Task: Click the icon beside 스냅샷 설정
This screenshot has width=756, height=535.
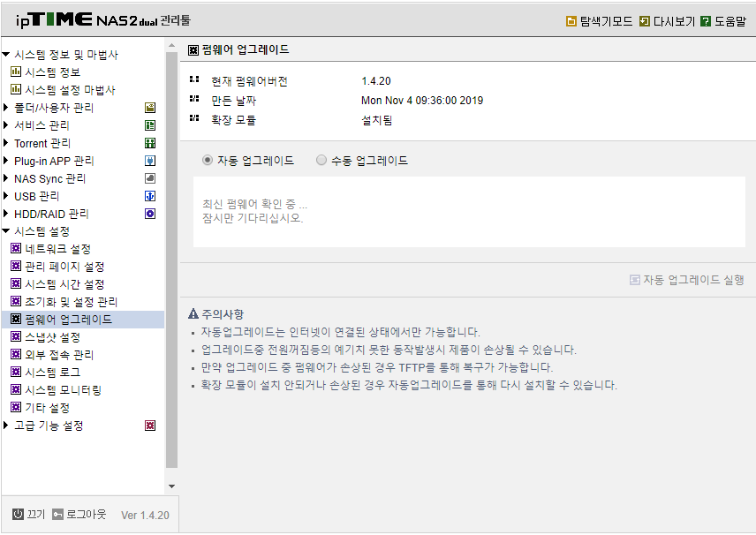Action: 16,337
